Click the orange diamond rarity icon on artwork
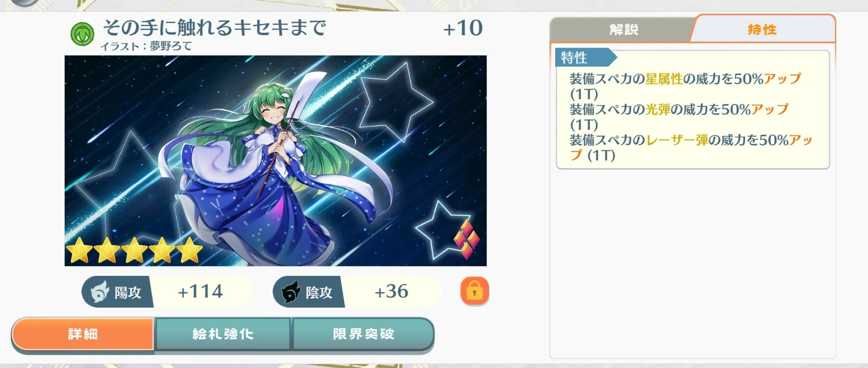868x368 pixels. tap(467, 240)
